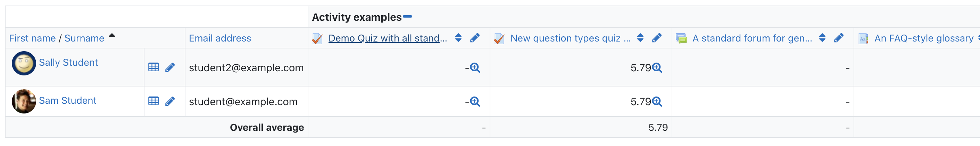Open Sally Student's profile link
The height and width of the screenshot is (146, 980).
pos(68,63)
